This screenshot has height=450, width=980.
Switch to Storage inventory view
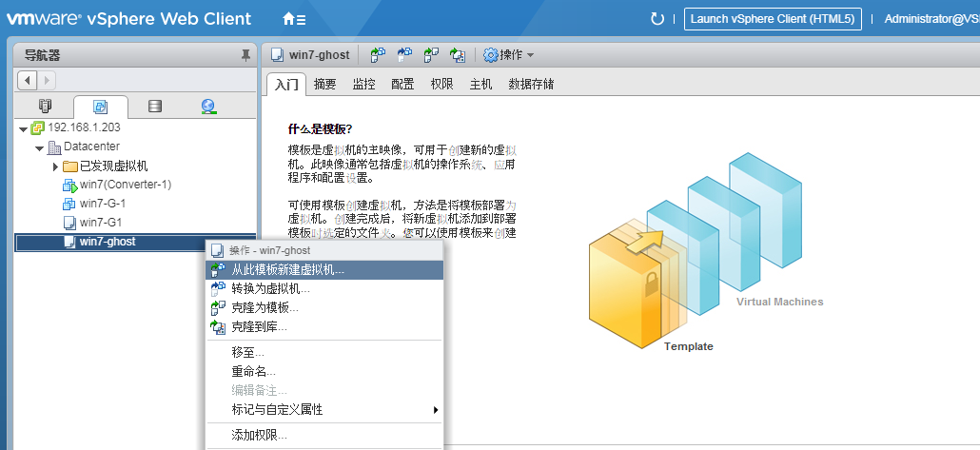point(155,106)
